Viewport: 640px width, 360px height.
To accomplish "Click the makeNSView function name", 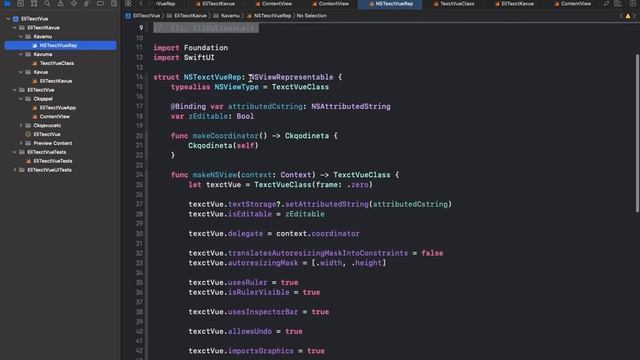I will click(215, 175).
